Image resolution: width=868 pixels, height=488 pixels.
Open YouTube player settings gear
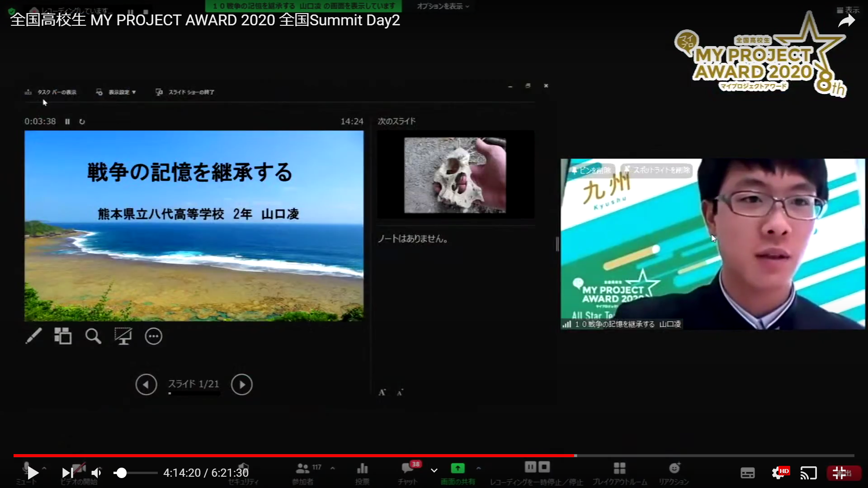pos(778,473)
